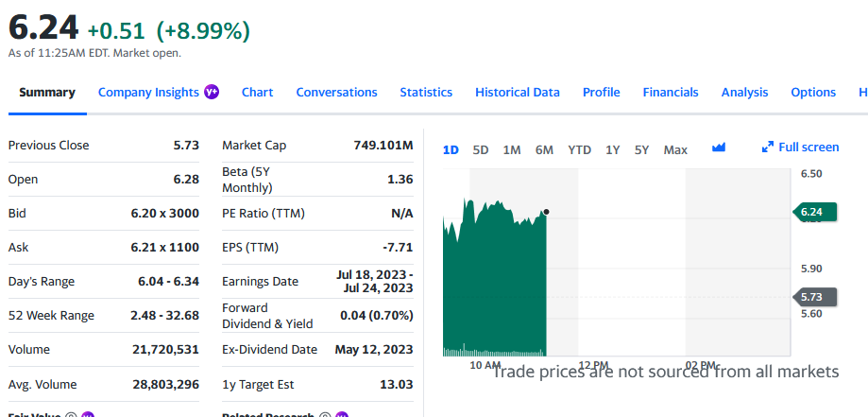This screenshot has height=417, width=868.
Task: Click the price change +0.51 (+8.99%)
Action: 169,31
